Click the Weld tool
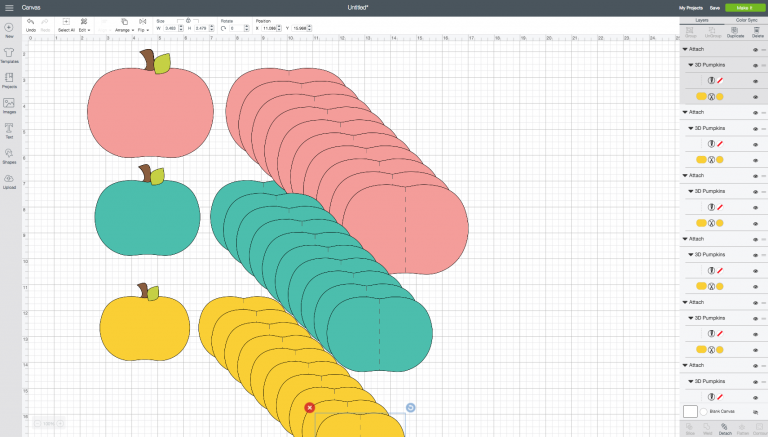The image size is (768, 437). pos(707,429)
